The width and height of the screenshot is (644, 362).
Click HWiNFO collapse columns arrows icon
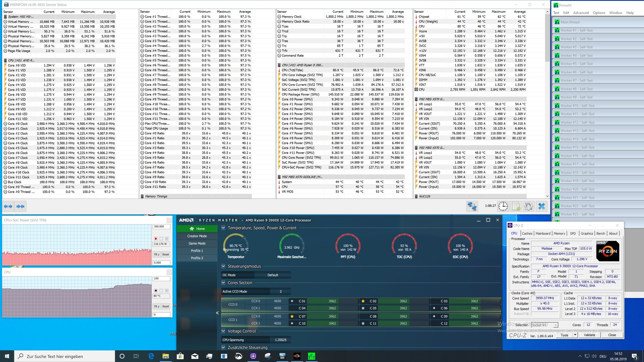(x=20, y=206)
